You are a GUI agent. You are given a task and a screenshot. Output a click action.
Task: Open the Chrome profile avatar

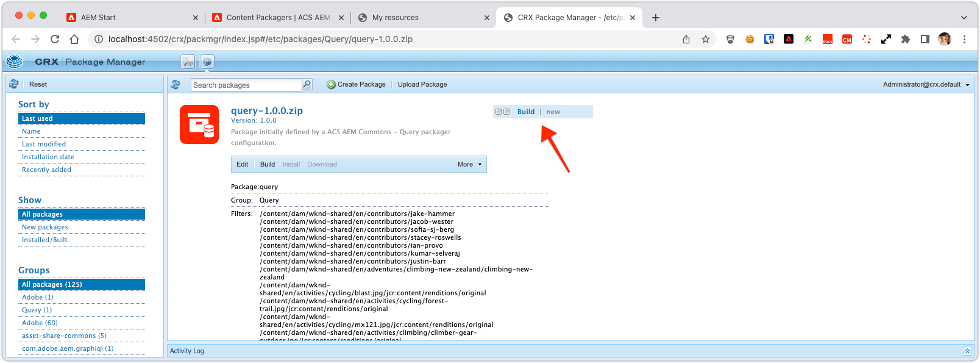[945, 39]
